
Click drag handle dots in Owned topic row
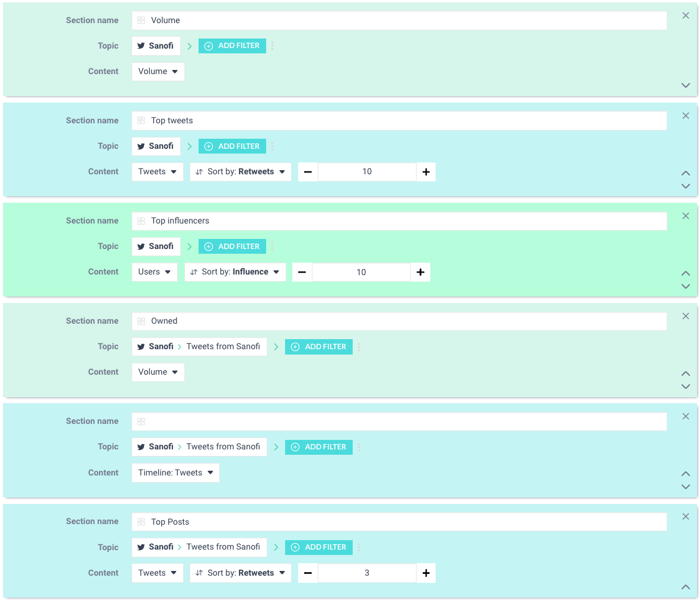359,347
